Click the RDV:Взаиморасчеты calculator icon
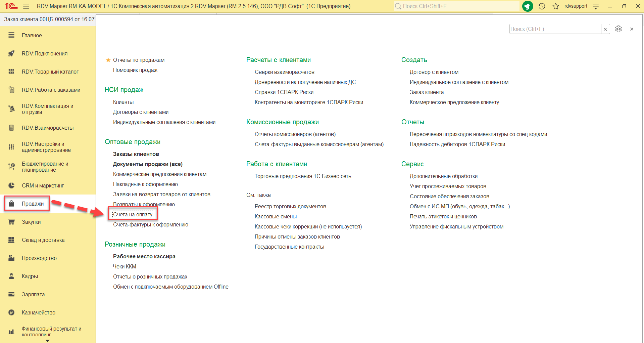This screenshot has height=343, width=644. tap(11, 128)
